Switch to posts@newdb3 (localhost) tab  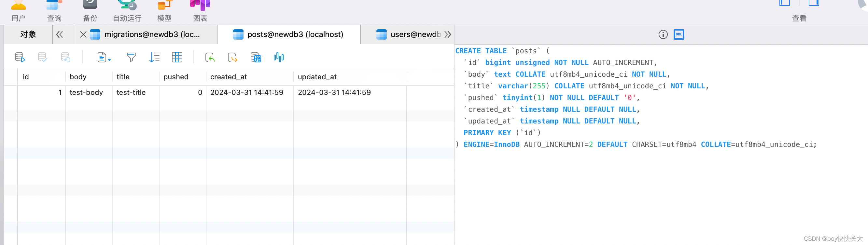click(288, 34)
